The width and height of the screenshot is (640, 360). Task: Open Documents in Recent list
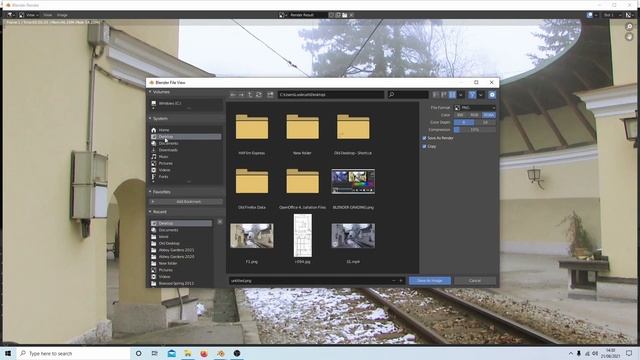(x=181, y=230)
